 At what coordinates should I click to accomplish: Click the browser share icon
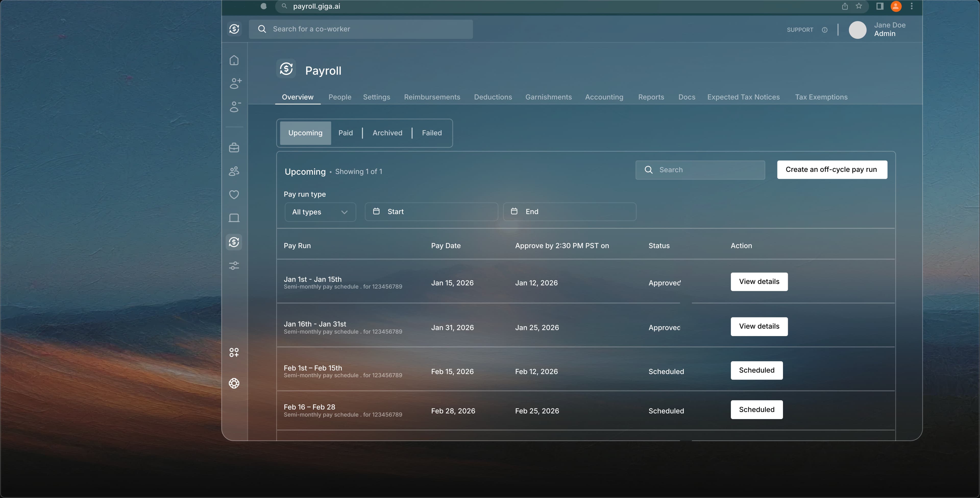tap(844, 6)
